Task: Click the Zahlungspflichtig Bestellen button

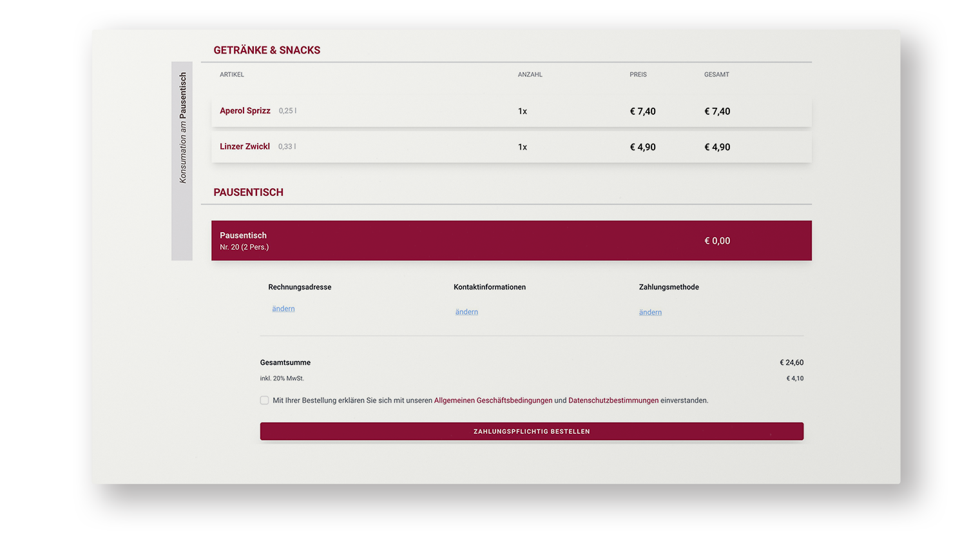Action: [x=532, y=431]
